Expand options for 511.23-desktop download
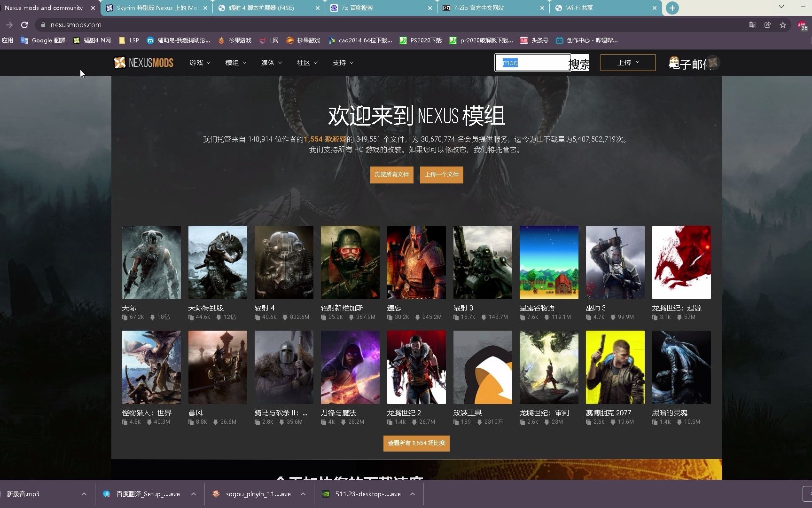Viewport: 812px width, 508px height. (x=413, y=494)
